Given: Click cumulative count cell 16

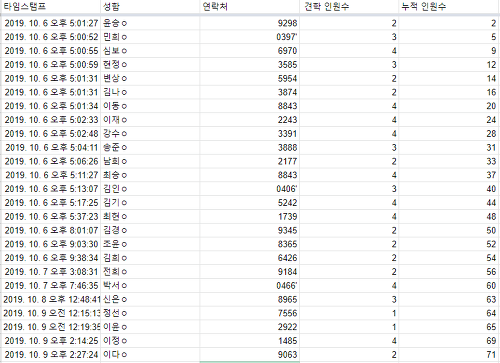Looking at the screenshot, I should [x=449, y=92].
